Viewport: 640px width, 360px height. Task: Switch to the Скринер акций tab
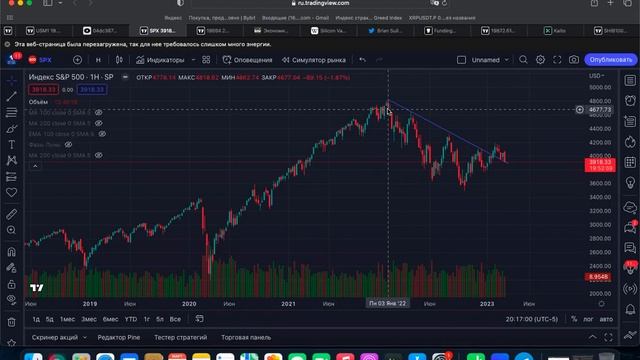(x=55, y=338)
